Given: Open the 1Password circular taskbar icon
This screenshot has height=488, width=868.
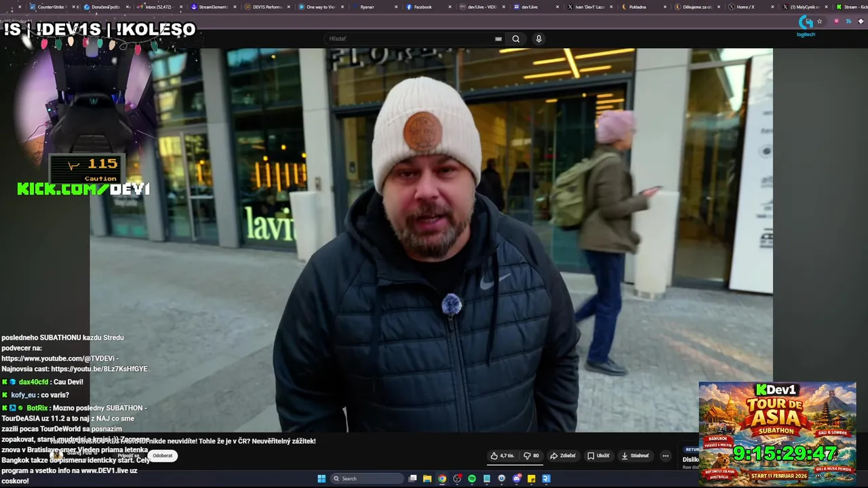Looking at the screenshot, I should pyautogui.click(x=502, y=479).
